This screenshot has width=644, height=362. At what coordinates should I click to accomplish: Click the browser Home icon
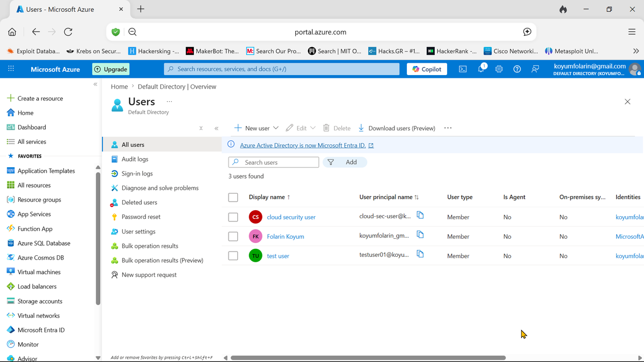tap(12, 32)
